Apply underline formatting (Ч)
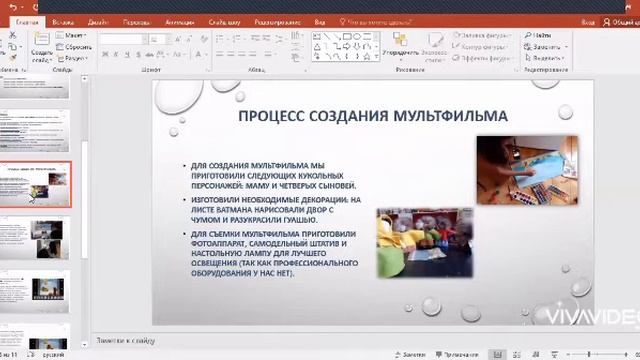The image size is (640, 360). [x=127, y=54]
